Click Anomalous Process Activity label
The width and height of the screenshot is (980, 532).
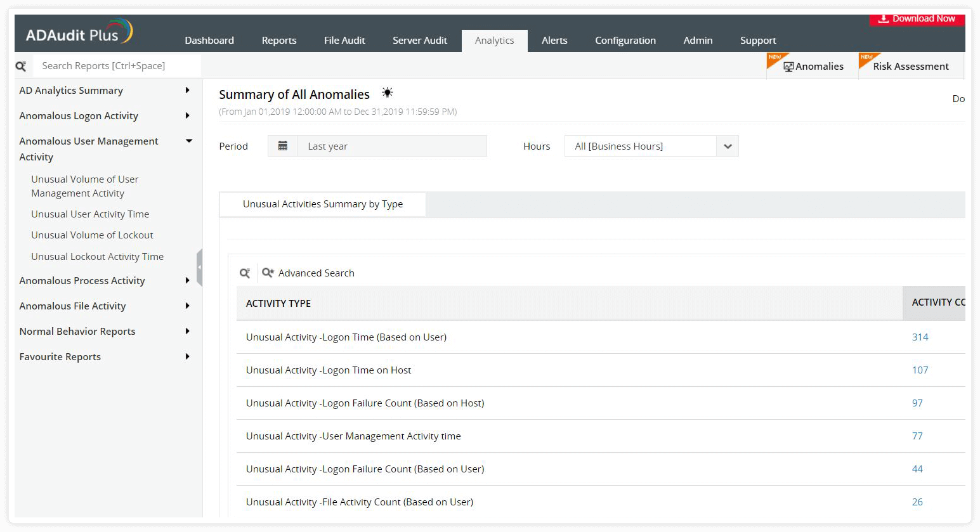pos(82,281)
